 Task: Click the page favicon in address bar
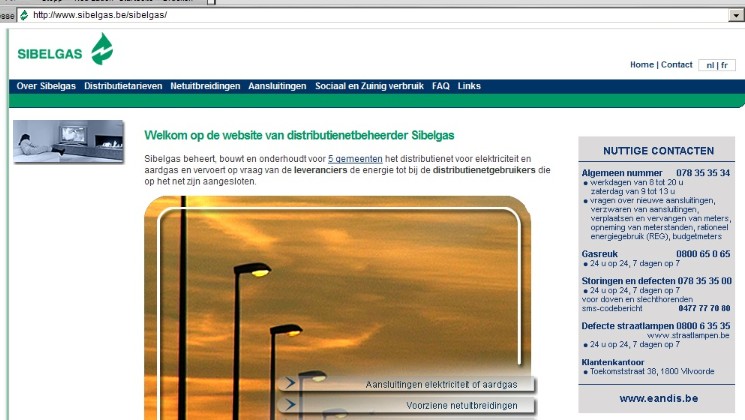24,15
